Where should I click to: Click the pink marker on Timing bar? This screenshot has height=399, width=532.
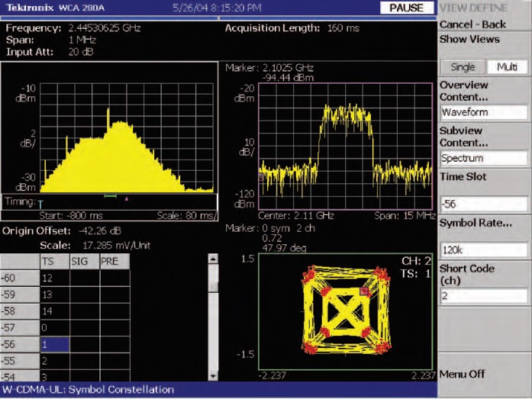[x=127, y=198]
